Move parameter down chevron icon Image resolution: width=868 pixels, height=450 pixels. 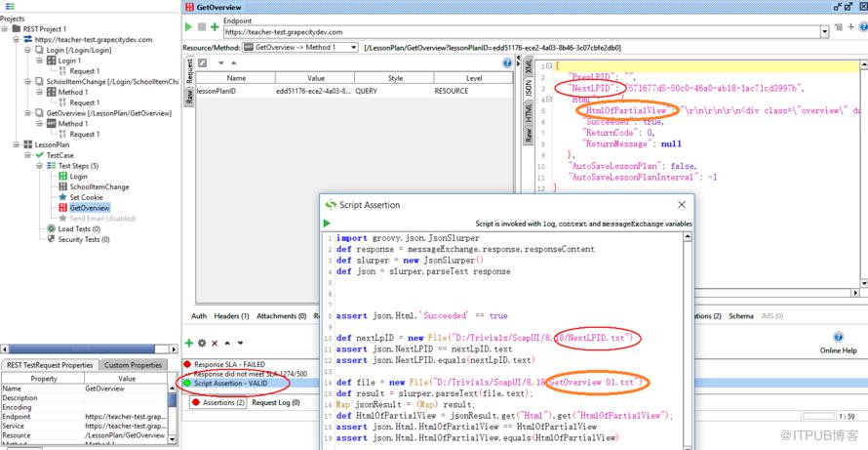(x=220, y=63)
